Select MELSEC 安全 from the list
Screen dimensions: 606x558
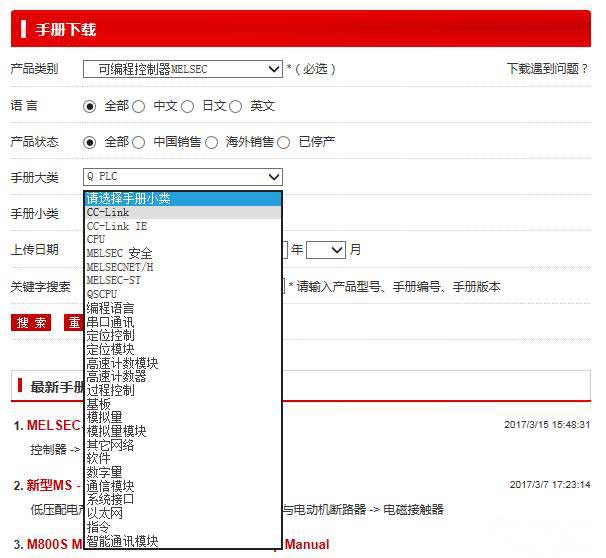point(119,254)
